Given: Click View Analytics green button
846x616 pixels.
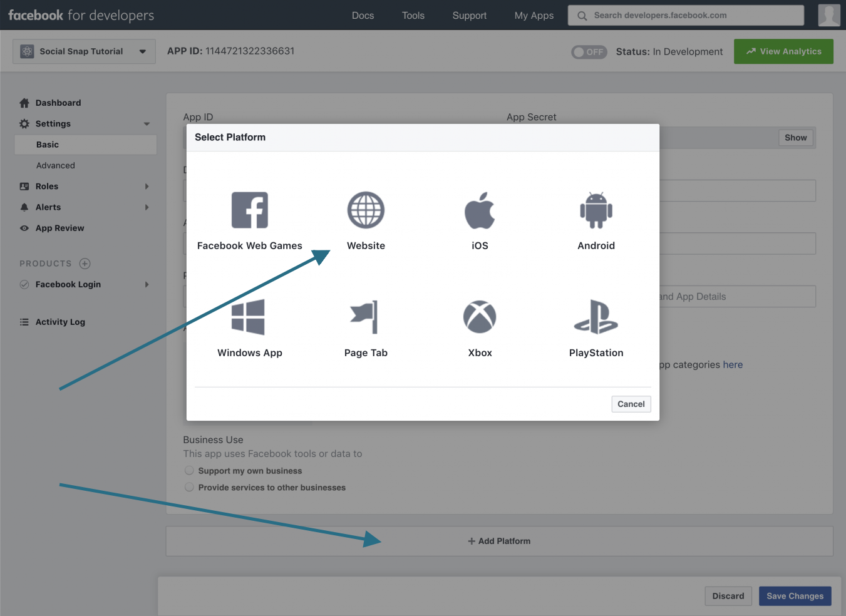Looking at the screenshot, I should pos(783,51).
